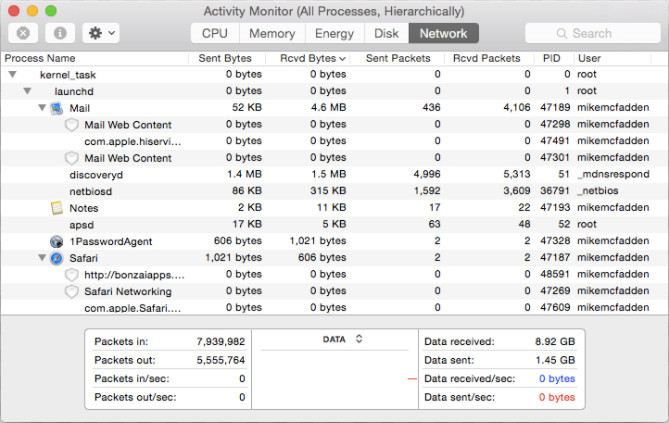Click the Notes app icon

click(x=56, y=208)
